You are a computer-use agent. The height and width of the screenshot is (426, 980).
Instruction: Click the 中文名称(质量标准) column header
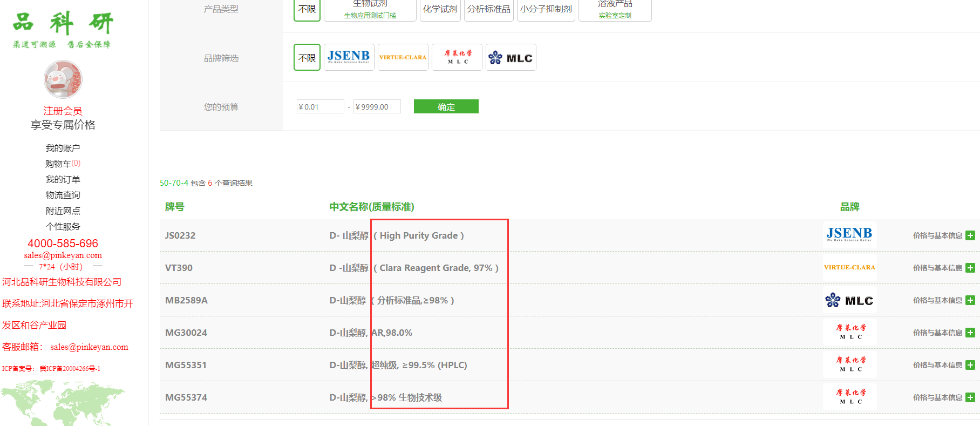point(372,207)
